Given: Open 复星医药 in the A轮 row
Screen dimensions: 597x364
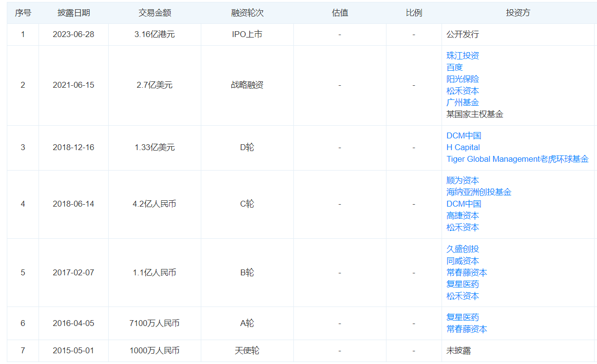Looking at the screenshot, I should 462,317.
